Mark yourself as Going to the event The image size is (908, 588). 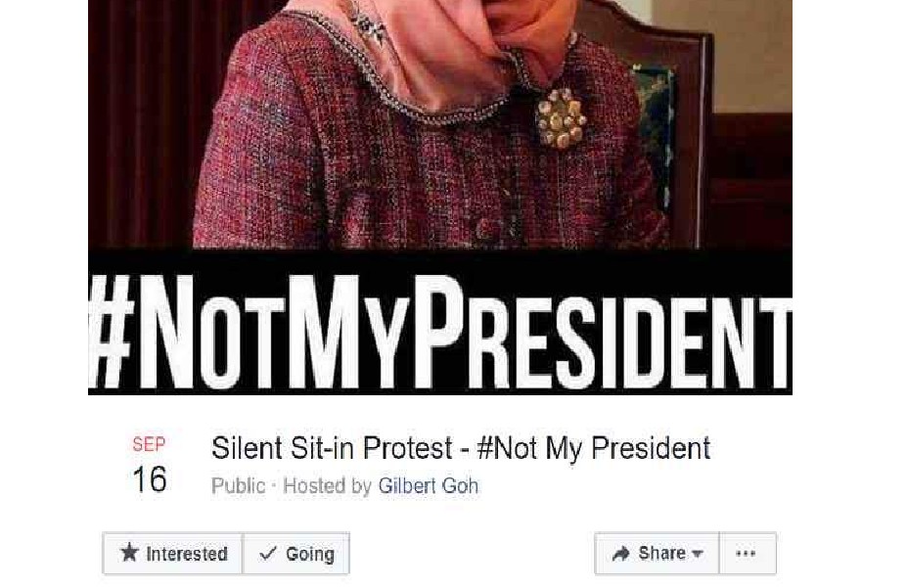[296, 554]
